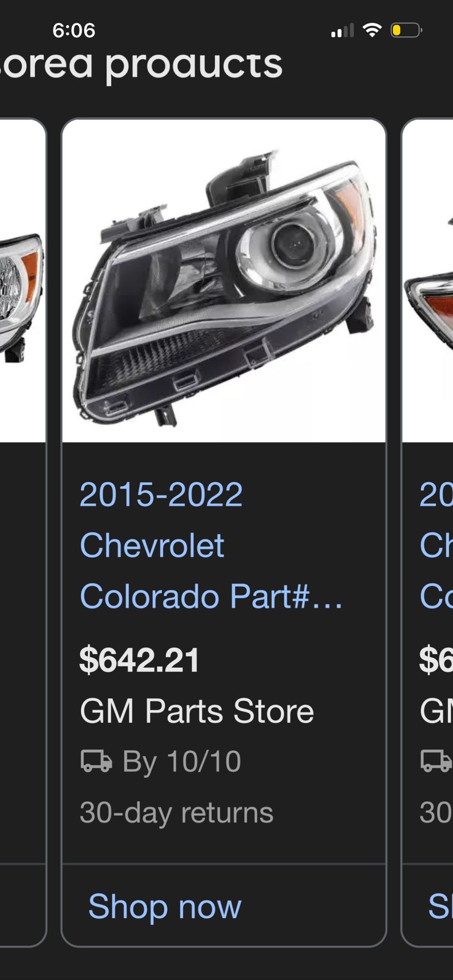Click the By 10/10 delivery date
The height and width of the screenshot is (980, 453).
[x=182, y=762]
